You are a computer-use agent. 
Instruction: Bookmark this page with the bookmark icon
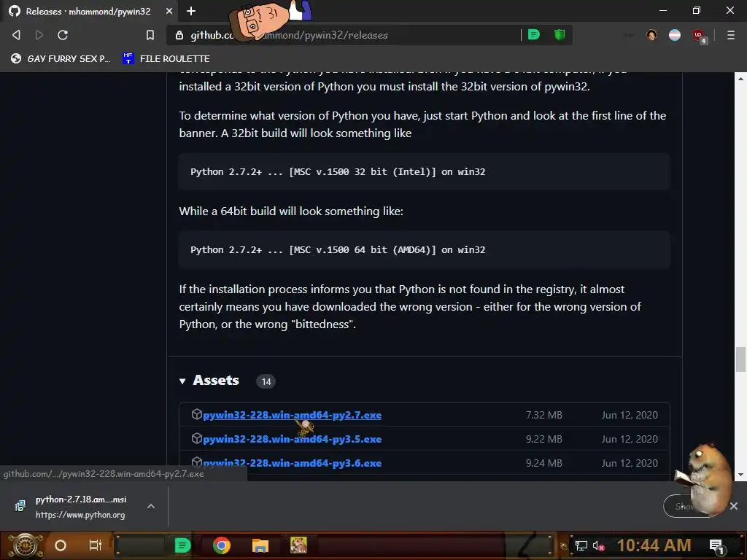pos(150,35)
